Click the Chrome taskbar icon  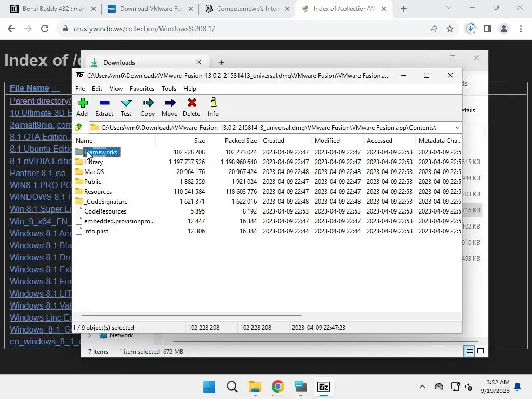[277, 387]
